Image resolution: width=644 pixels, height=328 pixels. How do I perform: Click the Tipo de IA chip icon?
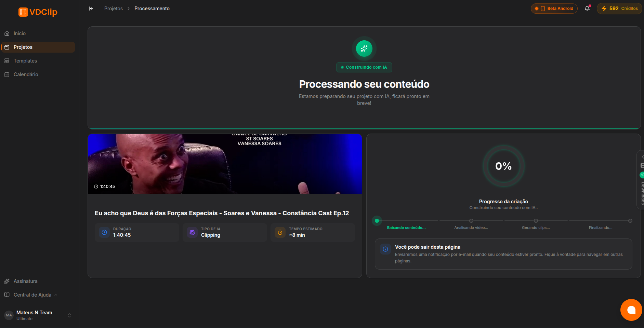192,232
